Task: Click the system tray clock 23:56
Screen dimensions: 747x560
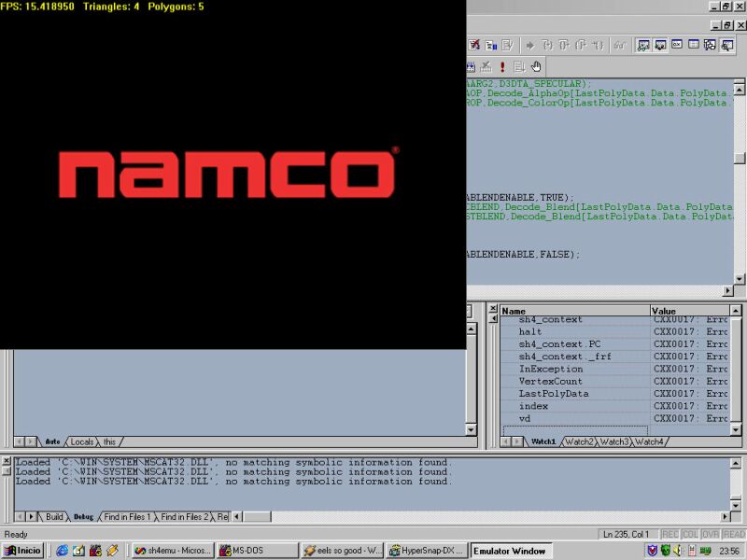Action: click(x=729, y=551)
